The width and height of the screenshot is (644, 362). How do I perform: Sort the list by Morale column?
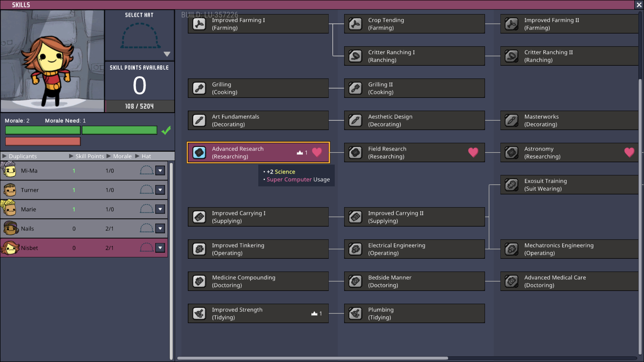click(x=122, y=156)
